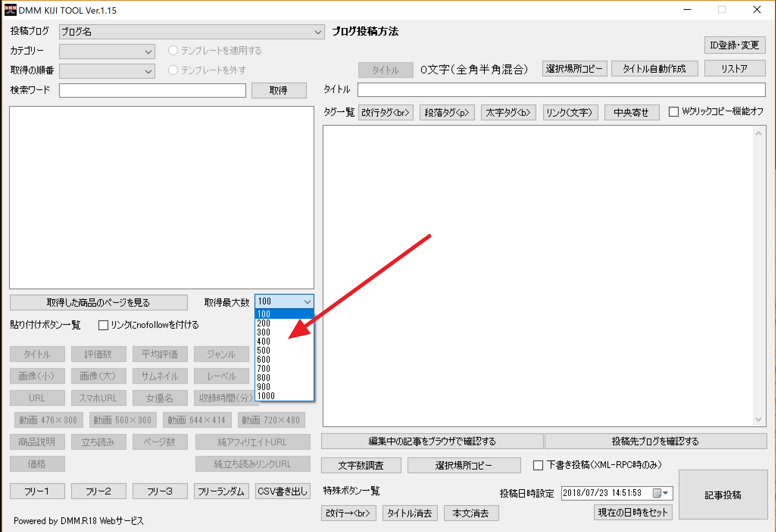This screenshot has width=776, height=532.
Task: Collapse the 取得最大数 combo box
Action: coord(307,302)
